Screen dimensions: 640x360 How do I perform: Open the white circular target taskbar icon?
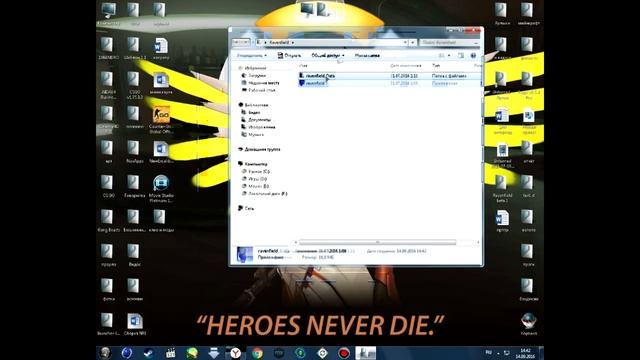[322, 353]
